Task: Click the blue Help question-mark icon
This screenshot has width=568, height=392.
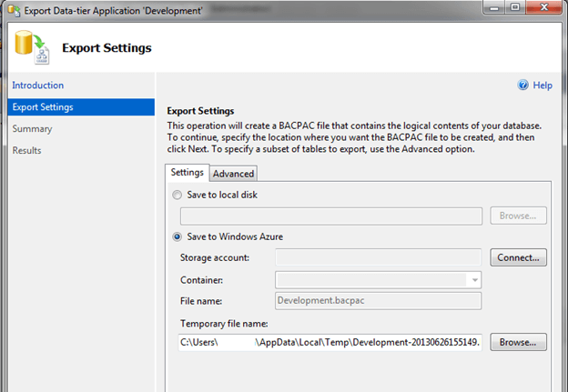Action: (522, 85)
